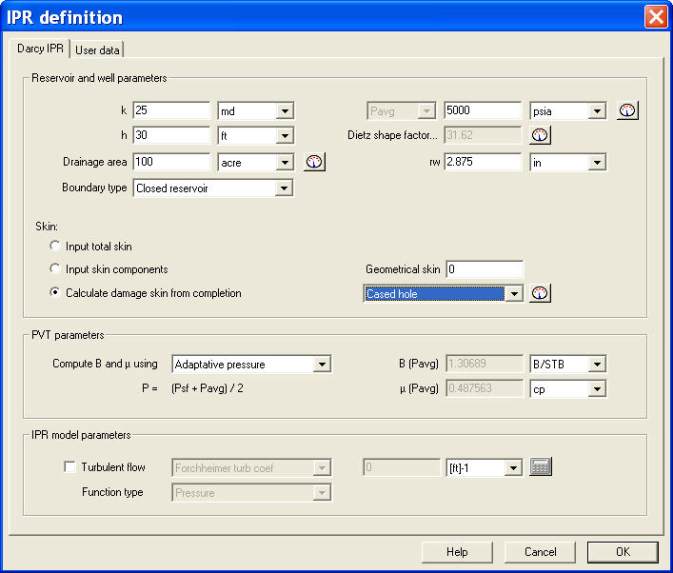Open the Adaptative pressure dropdown

(322, 364)
